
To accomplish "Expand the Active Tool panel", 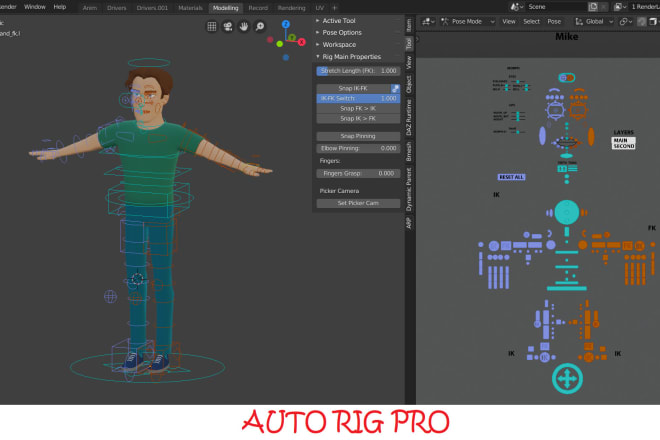I will pos(338,21).
